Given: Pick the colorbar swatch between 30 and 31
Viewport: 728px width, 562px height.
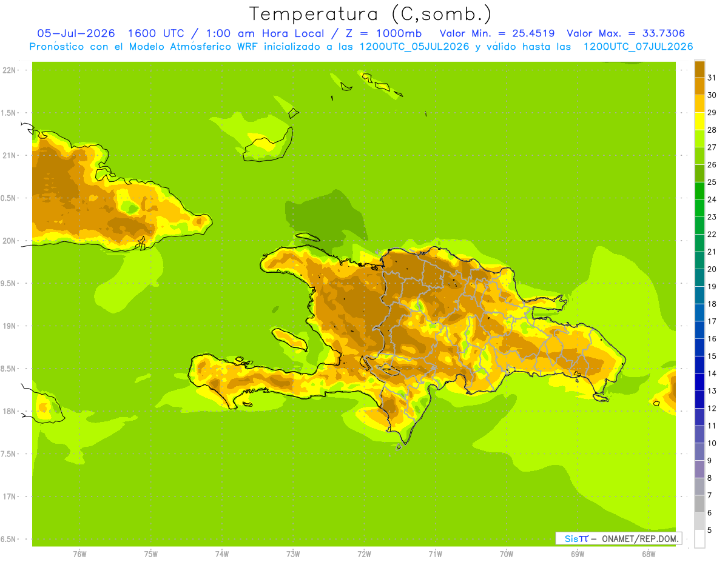Looking at the screenshot, I should [x=699, y=86].
